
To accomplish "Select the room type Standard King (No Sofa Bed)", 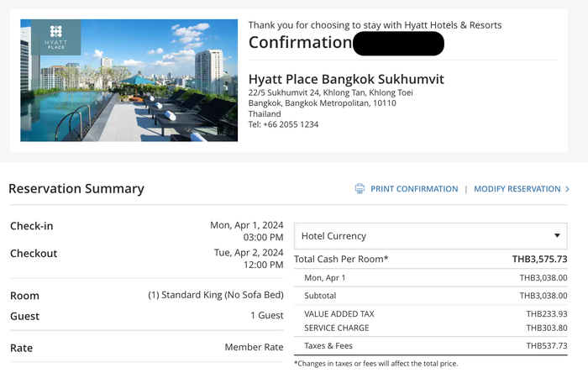I will point(216,295).
